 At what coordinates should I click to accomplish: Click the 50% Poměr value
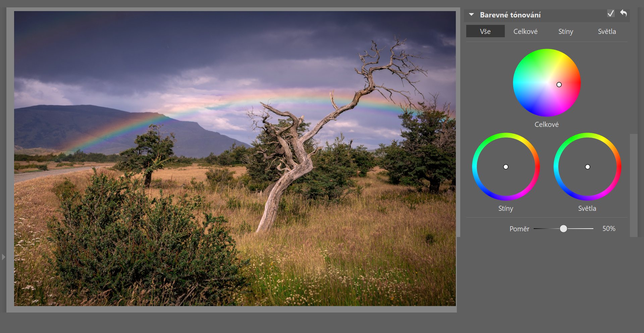(x=609, y=229)
